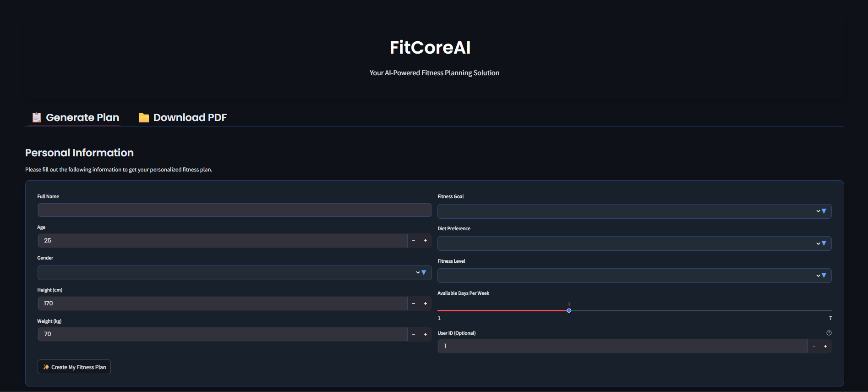The image size is (868, 392).
Task: Switch to the Download PDF tab
Action: click(x=183, y=117)
